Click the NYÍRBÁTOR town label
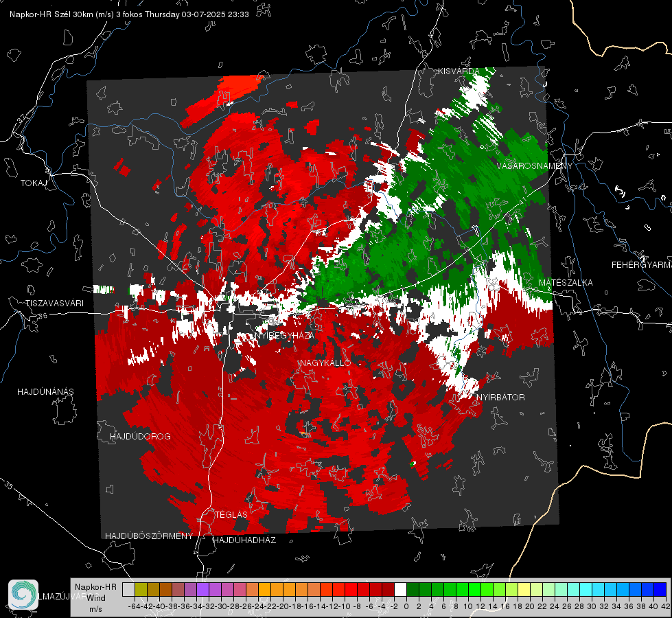The height and width of the screenshot is (618, 672). coord(500,397)
